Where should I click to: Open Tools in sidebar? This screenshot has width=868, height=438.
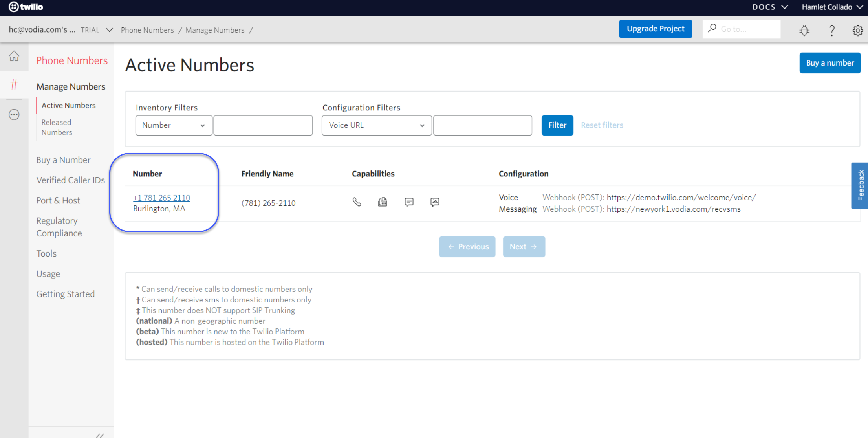46,253
